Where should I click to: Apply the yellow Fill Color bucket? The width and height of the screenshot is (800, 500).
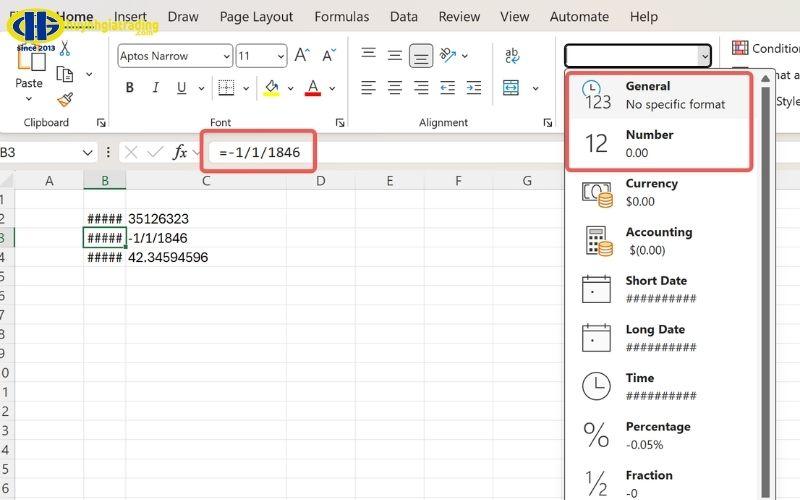pyautogui.click(x=271, y=88)
